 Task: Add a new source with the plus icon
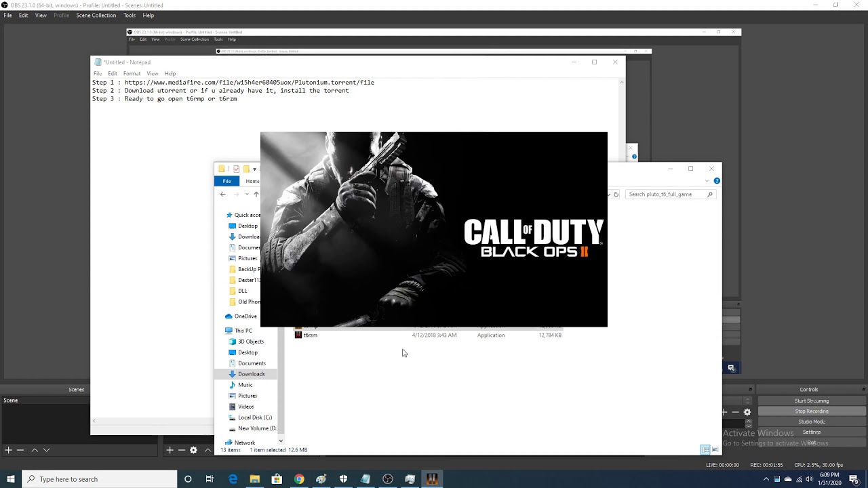pos(170,450)
